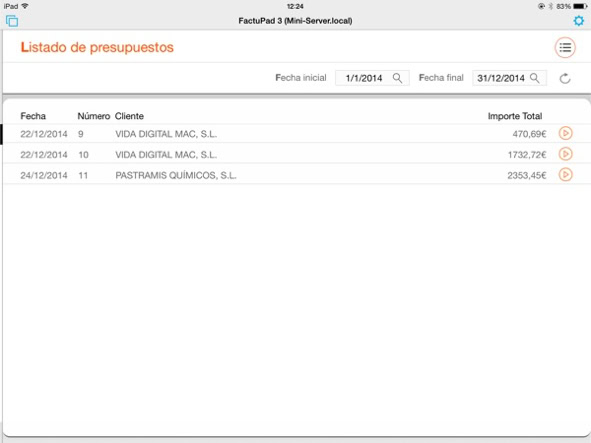Screen dimensions: 591x443
Task: Open quote 11 using its arrow icon
Action: tap(565, 175)
